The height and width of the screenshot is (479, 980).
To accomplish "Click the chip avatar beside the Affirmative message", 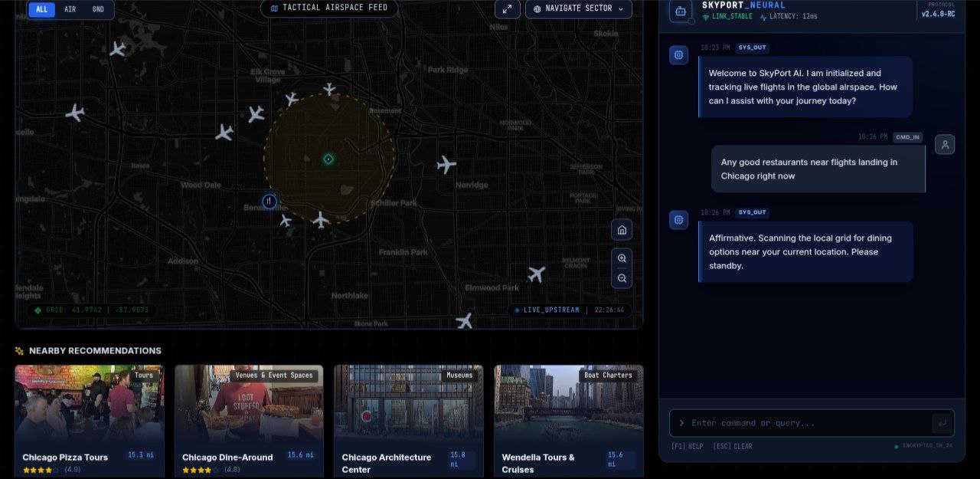I will 678,220.
